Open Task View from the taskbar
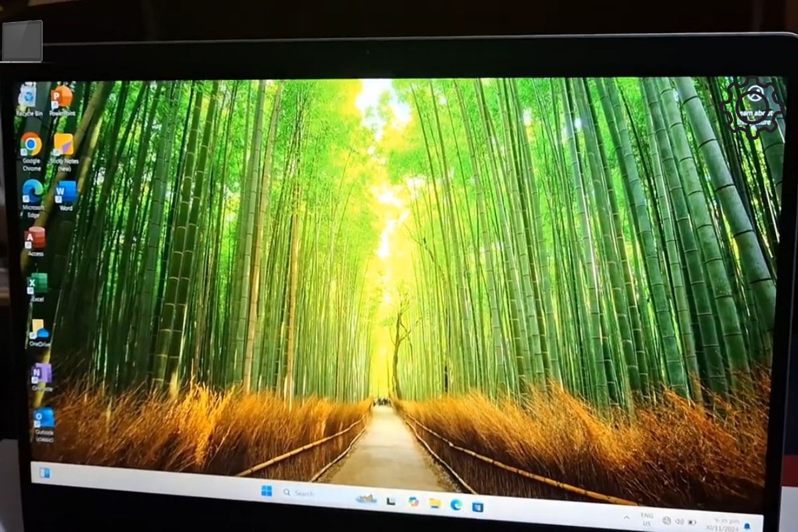Image resolution: width=798 pixels, height=532 pixels. point(391,500)
